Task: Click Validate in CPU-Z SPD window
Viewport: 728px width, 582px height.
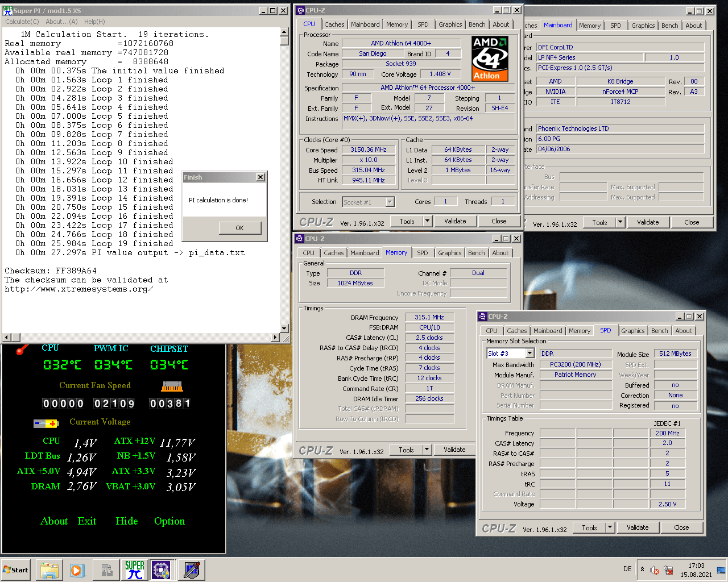Action: pos(638,527)
